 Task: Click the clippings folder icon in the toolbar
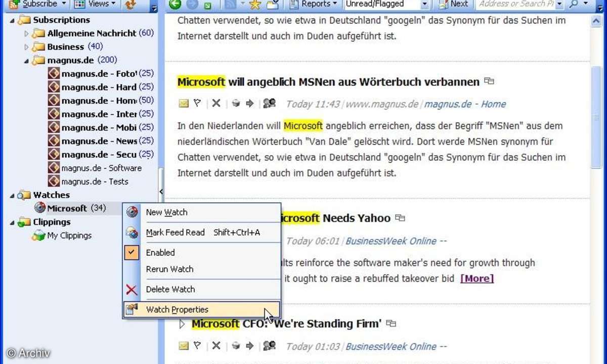tap(273, 5)
